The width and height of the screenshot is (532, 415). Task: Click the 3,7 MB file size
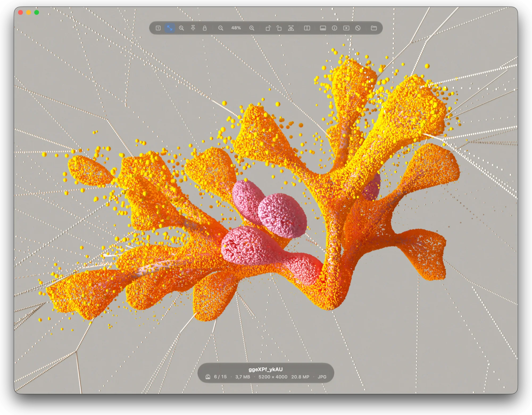pyautogui.click(x=243, y=377)
